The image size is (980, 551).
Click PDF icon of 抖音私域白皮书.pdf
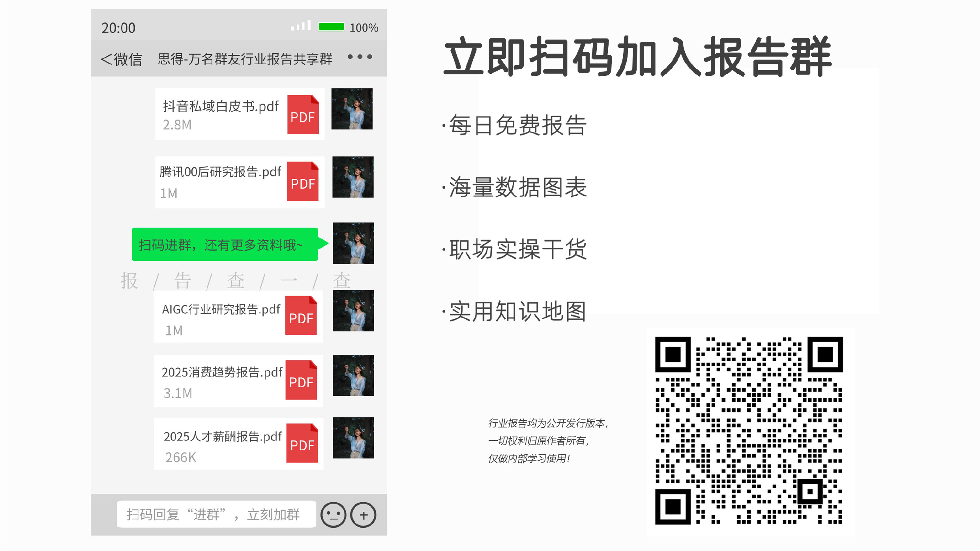(303, 114)
